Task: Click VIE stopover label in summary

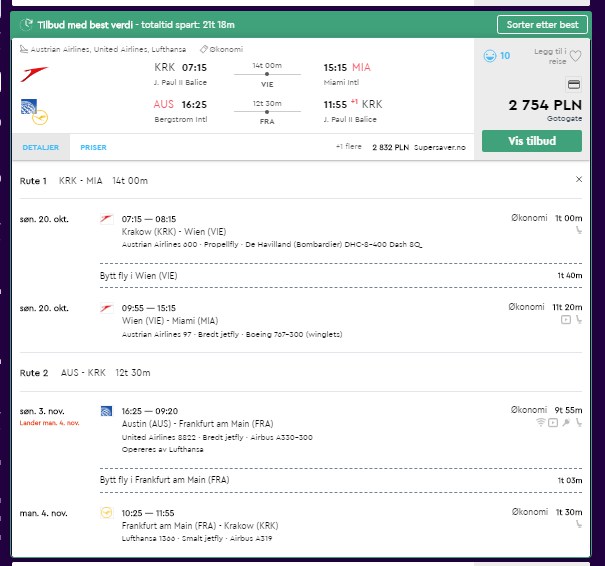Action: click(267, 84)
